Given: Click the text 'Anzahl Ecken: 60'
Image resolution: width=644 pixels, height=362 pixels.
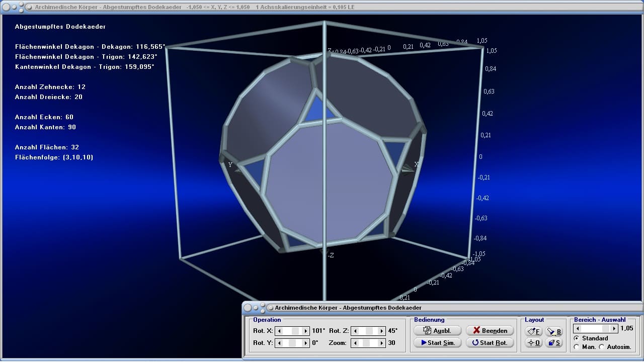Looking at the screenshot, I should [44, 117].
